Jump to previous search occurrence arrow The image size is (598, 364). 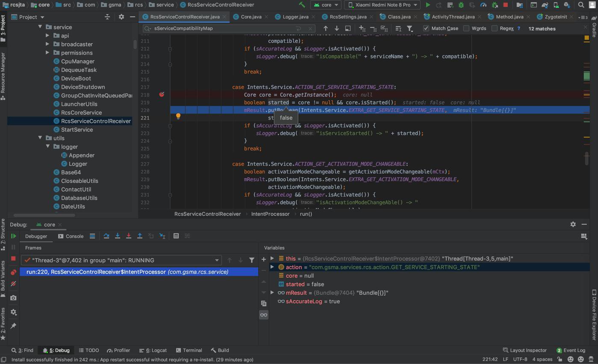click(x=326, y=28)
